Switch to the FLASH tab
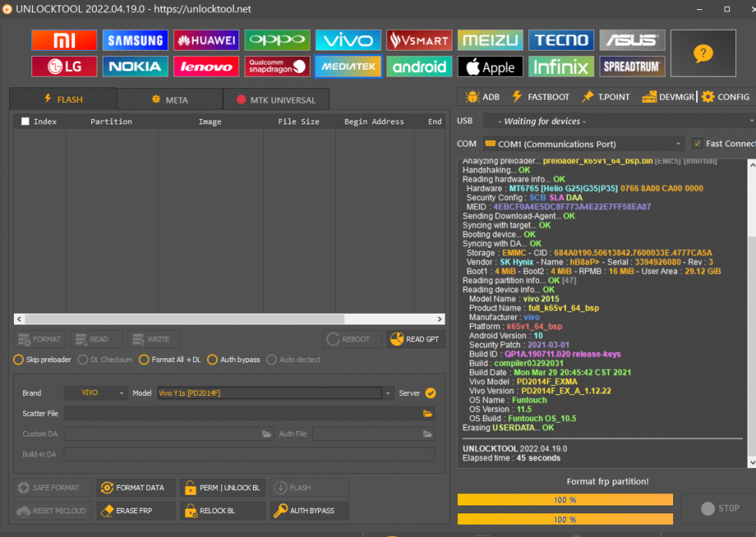756x537 pixels. [x=63, y=100]
